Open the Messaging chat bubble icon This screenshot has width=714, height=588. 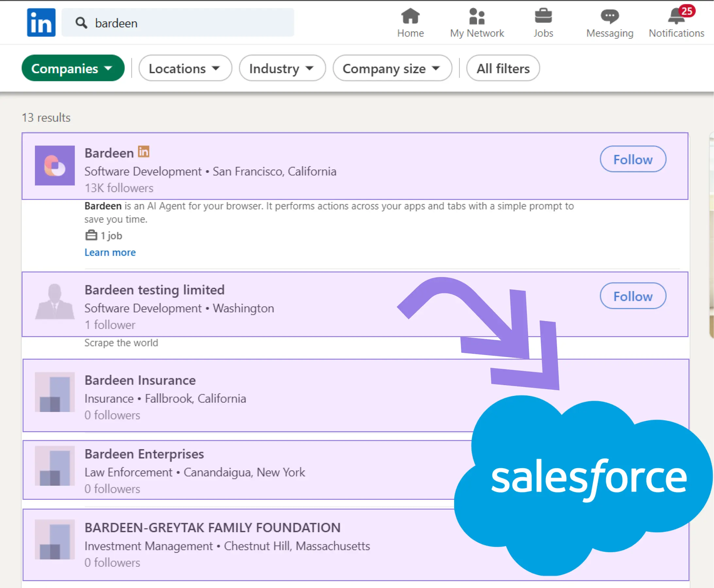pos(610,16)
